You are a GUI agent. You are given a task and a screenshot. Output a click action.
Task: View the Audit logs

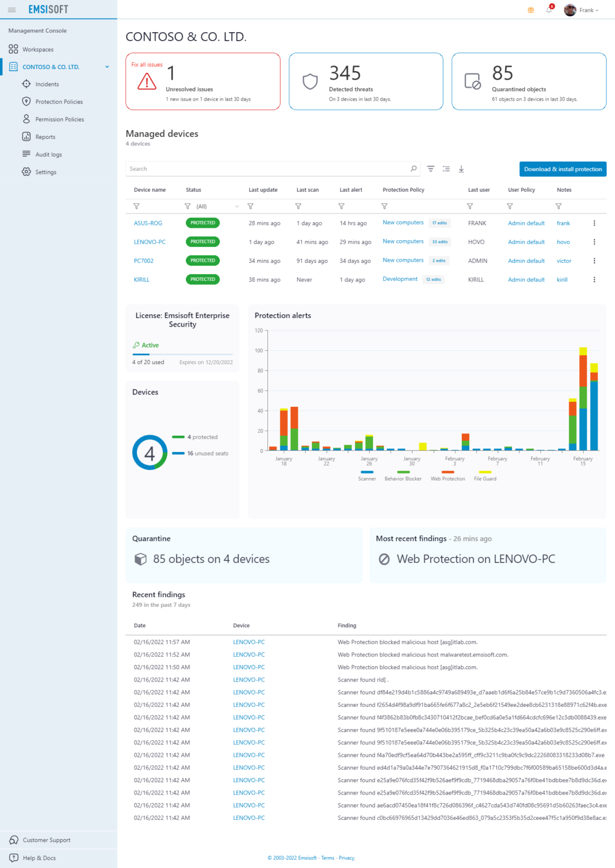pos(49,154)
